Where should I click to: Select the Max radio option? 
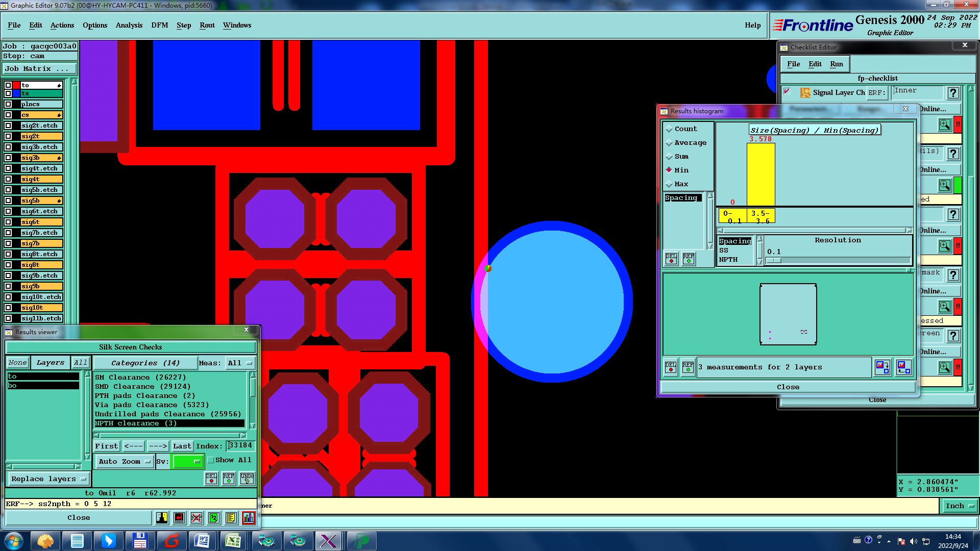tap(669, 184)
